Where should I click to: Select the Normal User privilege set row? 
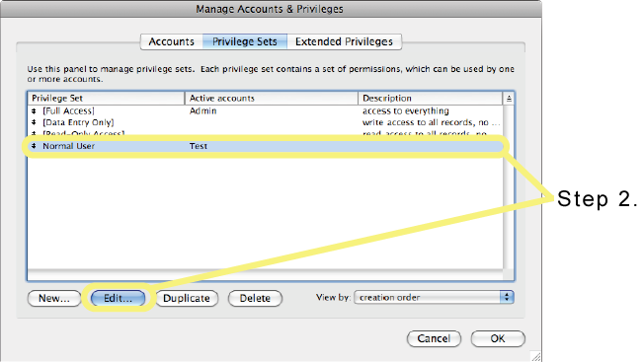coord(266,146)
